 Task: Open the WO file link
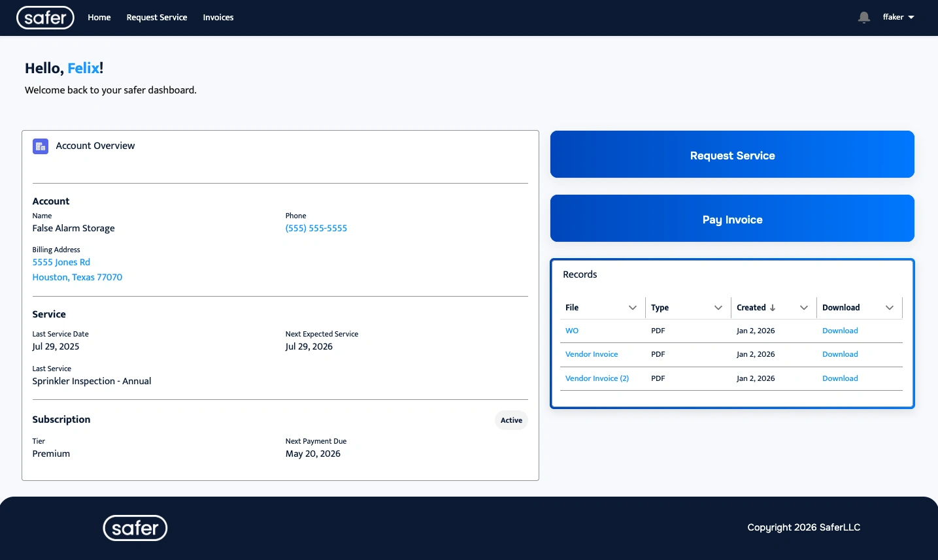[x=572, y=331]
